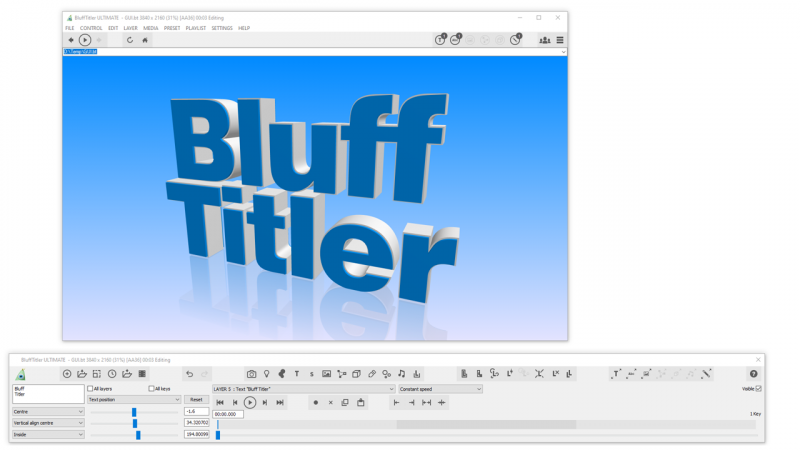The image size is (800, 450).
Task: Open the Constant speed dropdown
Action: coord(440,389)
